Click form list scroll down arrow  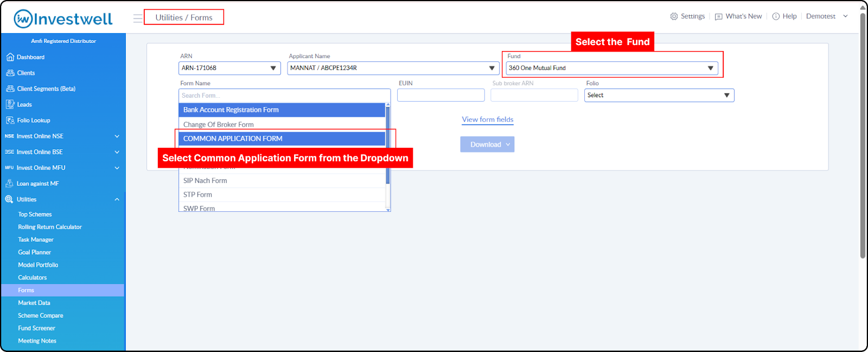388,210
